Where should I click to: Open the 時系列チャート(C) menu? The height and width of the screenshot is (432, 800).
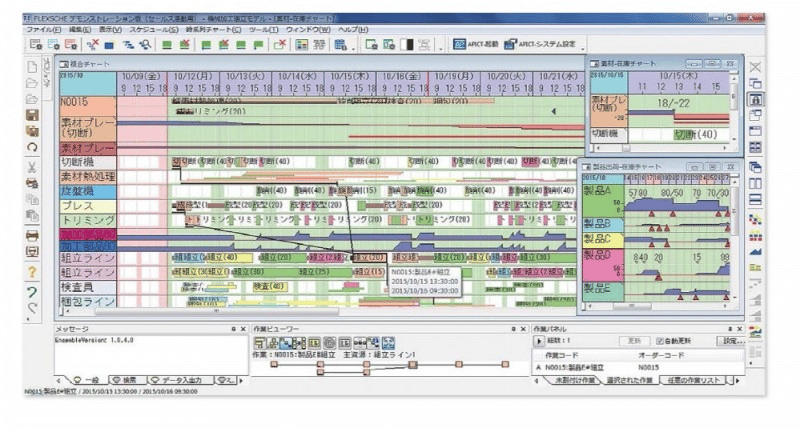[213, 30]
